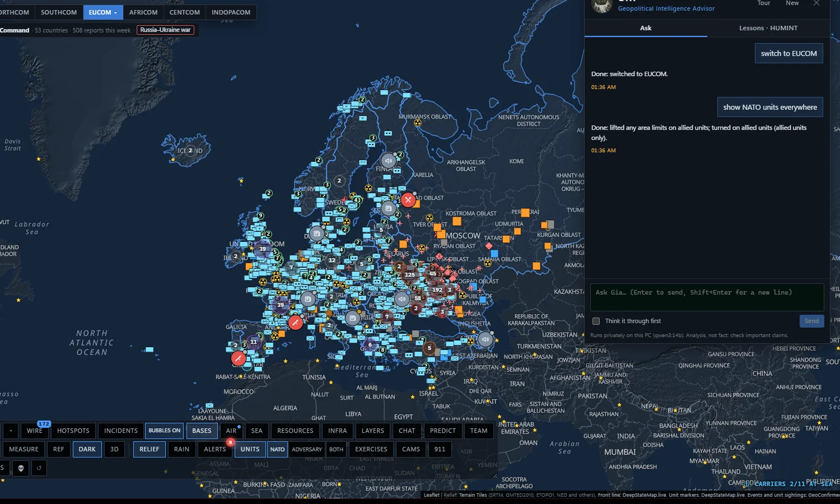Click the 'show NATO units everywhere' message

pyautogui.click(x=770, y=107)
